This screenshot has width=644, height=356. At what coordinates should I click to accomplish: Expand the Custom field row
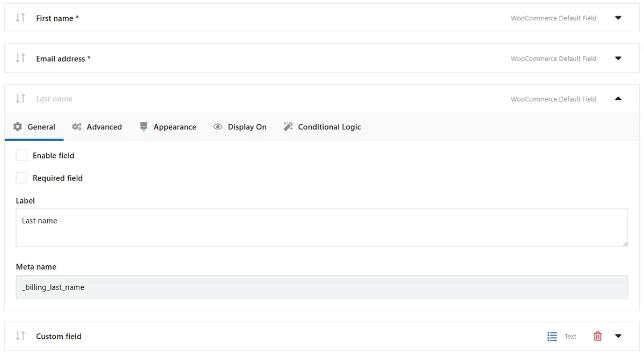pyautogui.click(x=618, y=336)
